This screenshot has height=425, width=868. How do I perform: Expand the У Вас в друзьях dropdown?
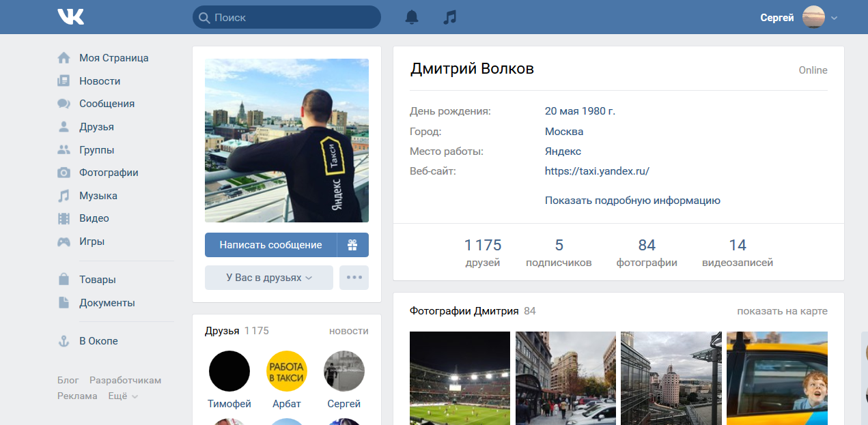pos(269,278)
